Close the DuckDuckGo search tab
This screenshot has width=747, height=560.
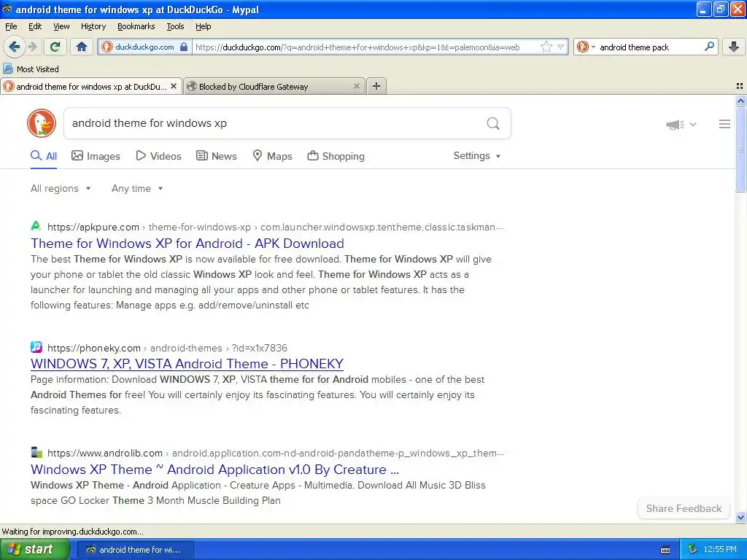(x=174, y=86)
